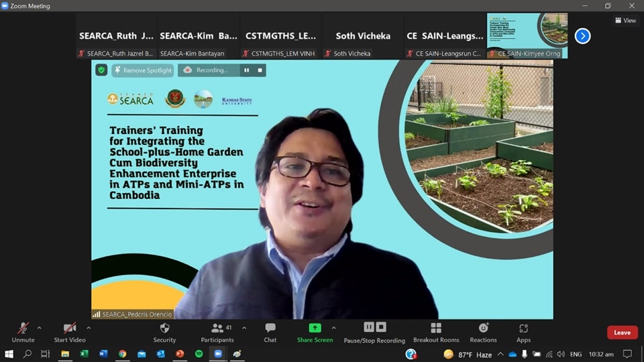Open the Chat panel
Viewport: 644px width, 362px height.
(x=270, y=328)
